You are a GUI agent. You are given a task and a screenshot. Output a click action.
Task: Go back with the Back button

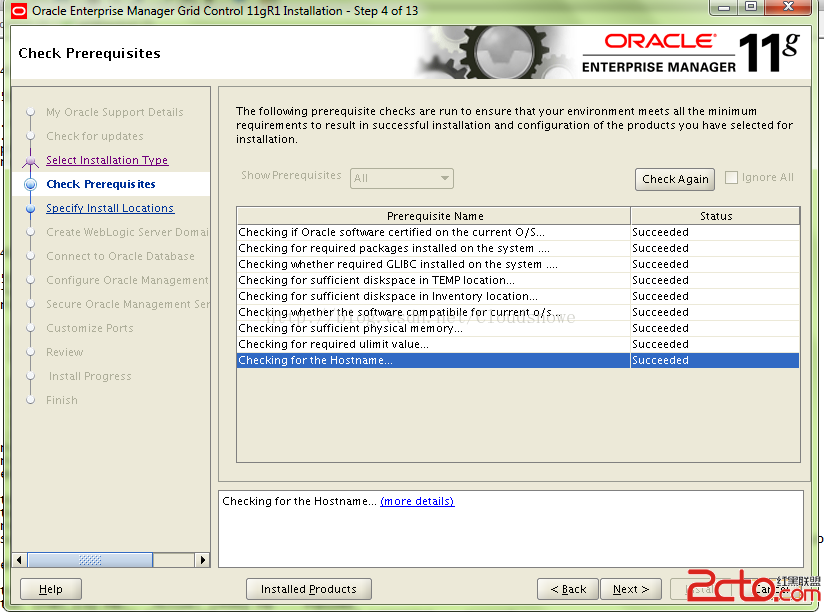[x=568, y=589]
